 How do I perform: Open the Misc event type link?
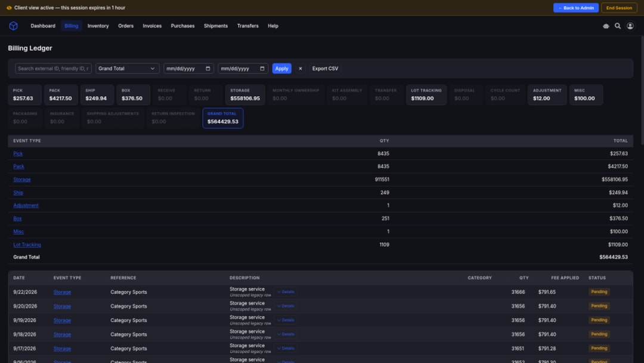[18, 232]
